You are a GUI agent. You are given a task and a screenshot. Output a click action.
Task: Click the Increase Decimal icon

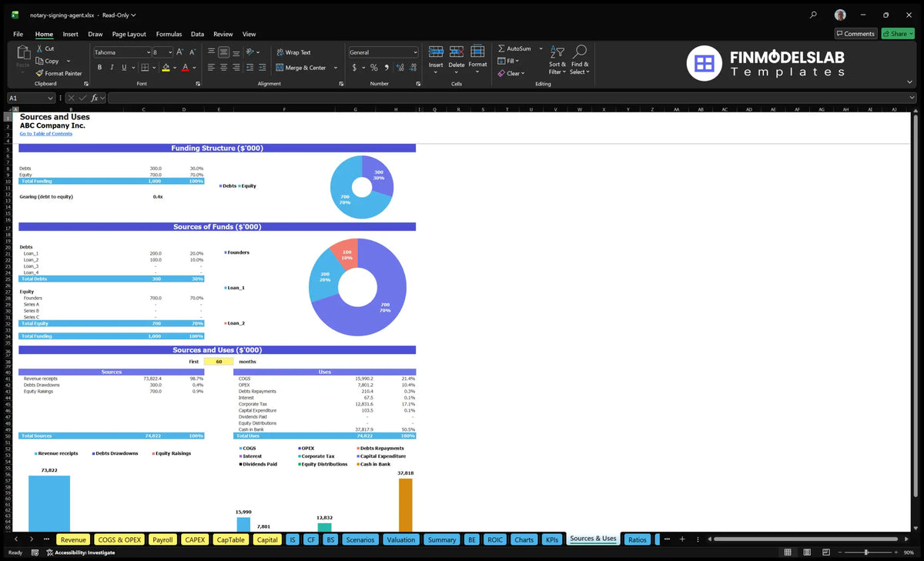(x=400, y=68)
